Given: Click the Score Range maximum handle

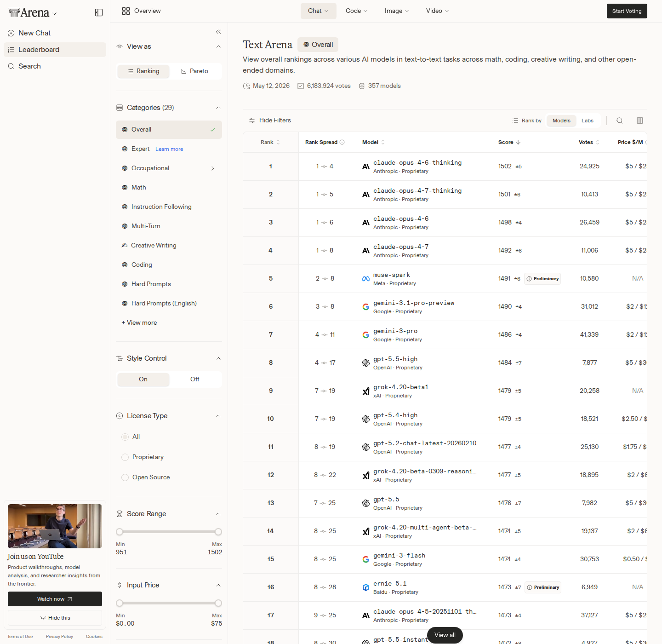Looking at the screenshot, I should (x=218, y=532).
